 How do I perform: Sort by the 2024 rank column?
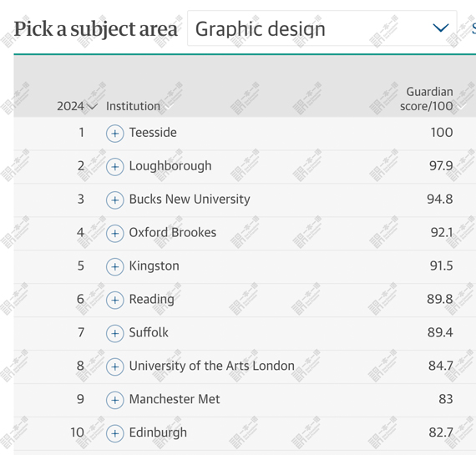click(x=77, y=106)
